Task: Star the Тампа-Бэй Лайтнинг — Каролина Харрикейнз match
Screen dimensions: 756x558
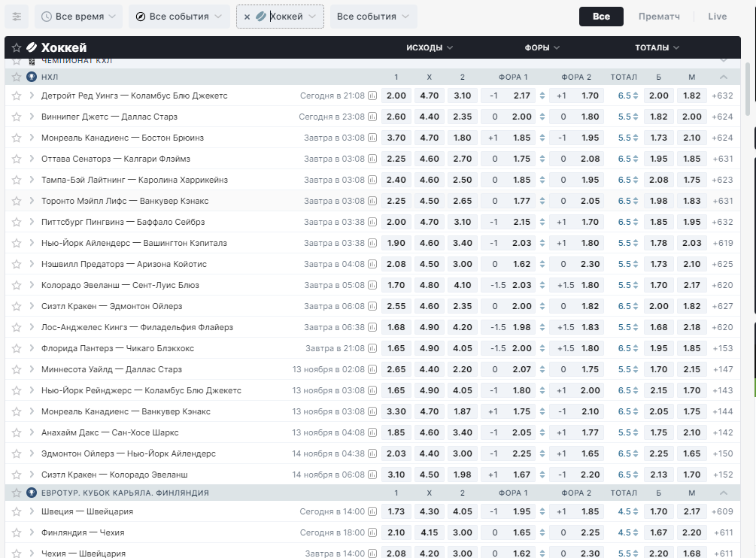Action: 17,180
